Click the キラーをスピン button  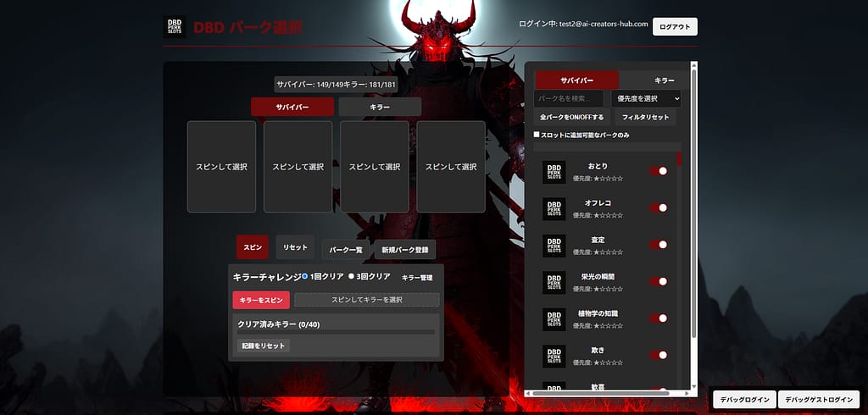pos(261,300)
